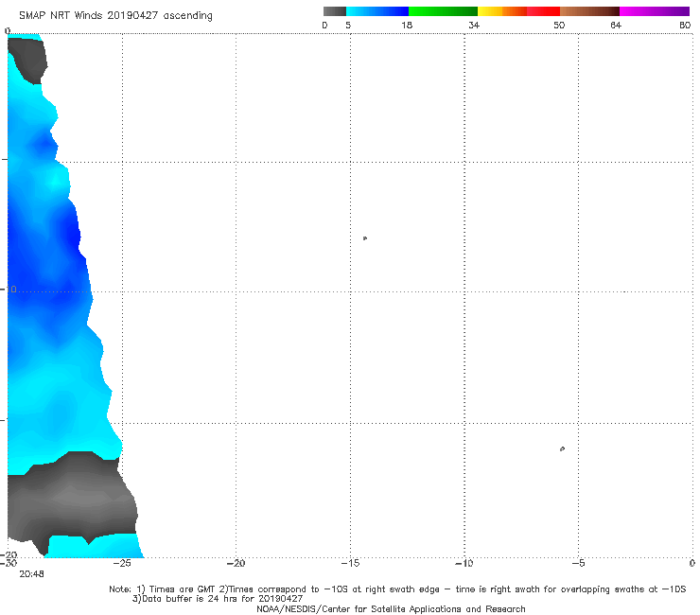Click the swath time label '20:48'

(x=31, y=574)
